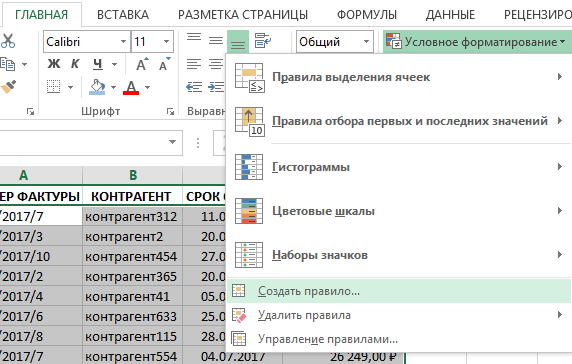Increase font size with large A

[x=142, y=64]
